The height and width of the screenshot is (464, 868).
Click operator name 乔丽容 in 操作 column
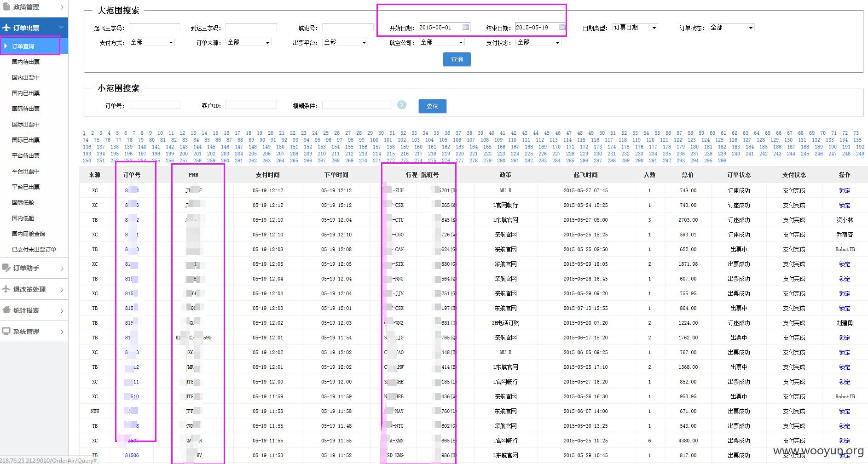[x=845, y=235]
